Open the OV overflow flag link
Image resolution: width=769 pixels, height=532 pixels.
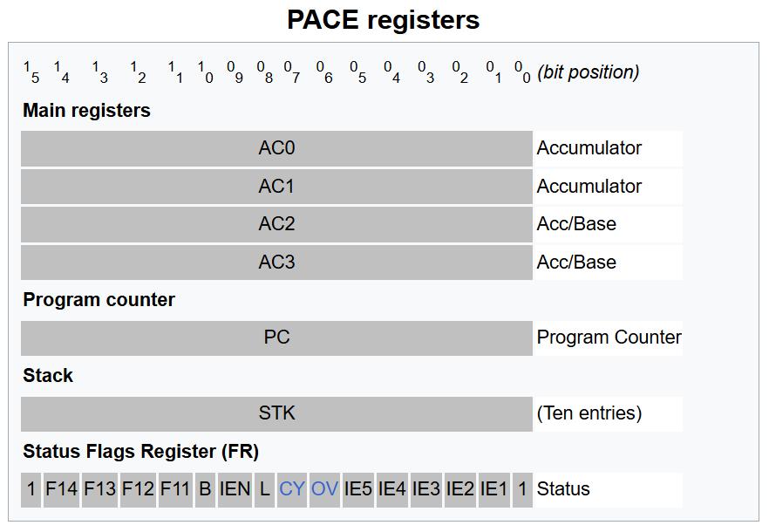pyautogui.click(x=324, y=489)
